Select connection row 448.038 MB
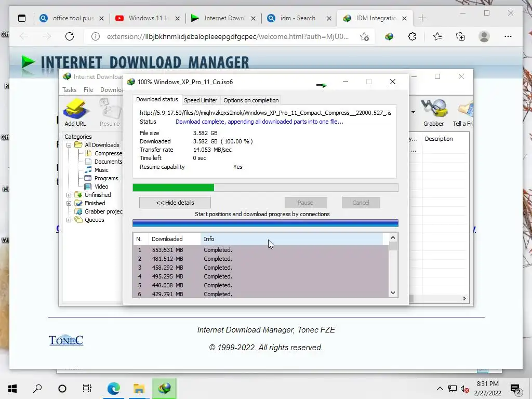Screen dimensions: 532x399 click(261, 285)
